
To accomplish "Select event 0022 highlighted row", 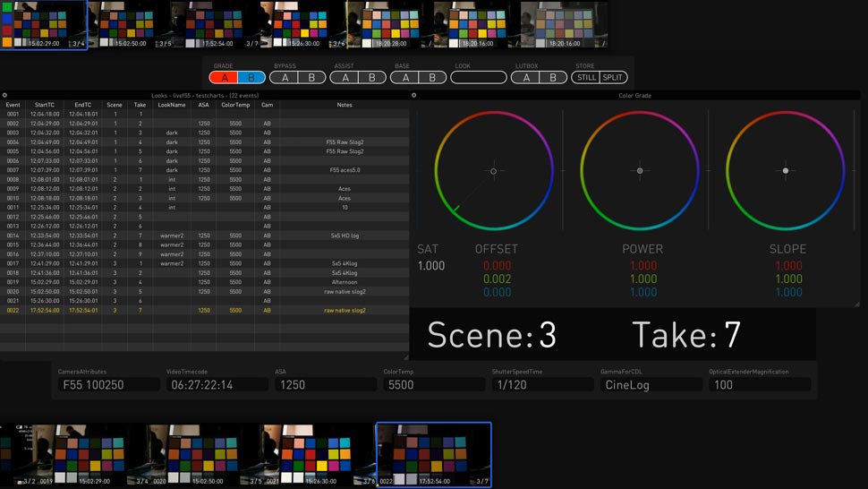I will point(204,310).
